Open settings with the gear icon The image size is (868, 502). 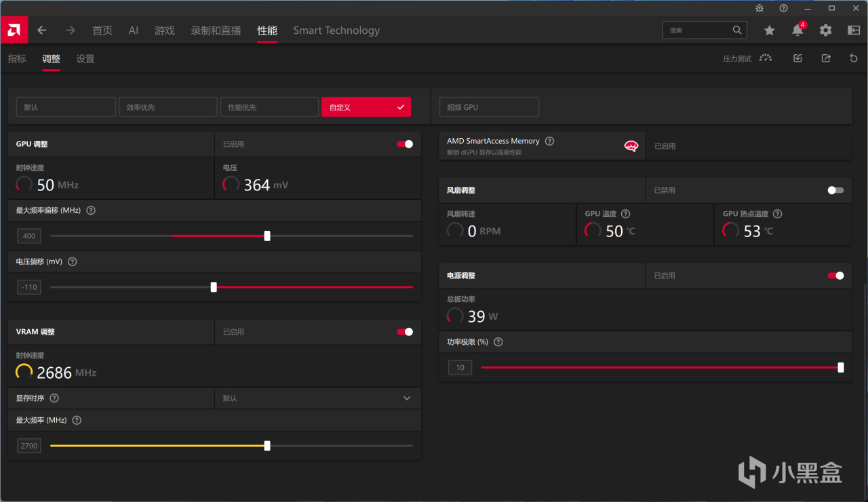tap(825, 30)
